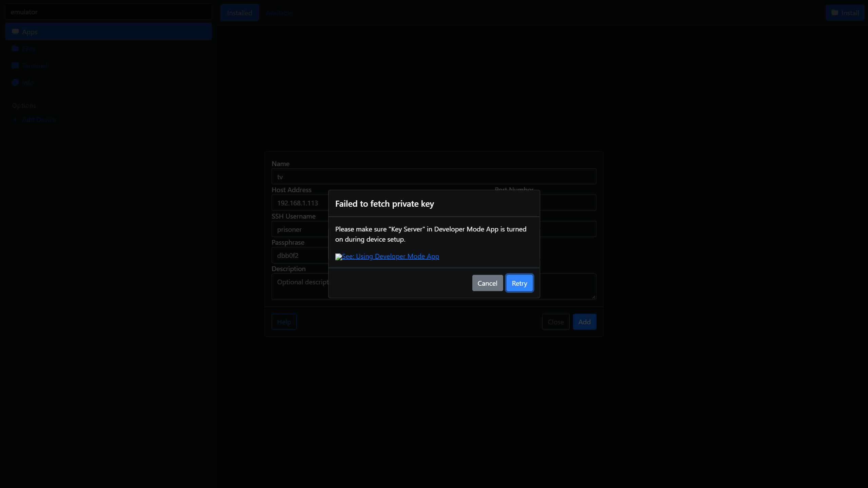
Task: Switch to the Available tab
Action: coord(279,13)
